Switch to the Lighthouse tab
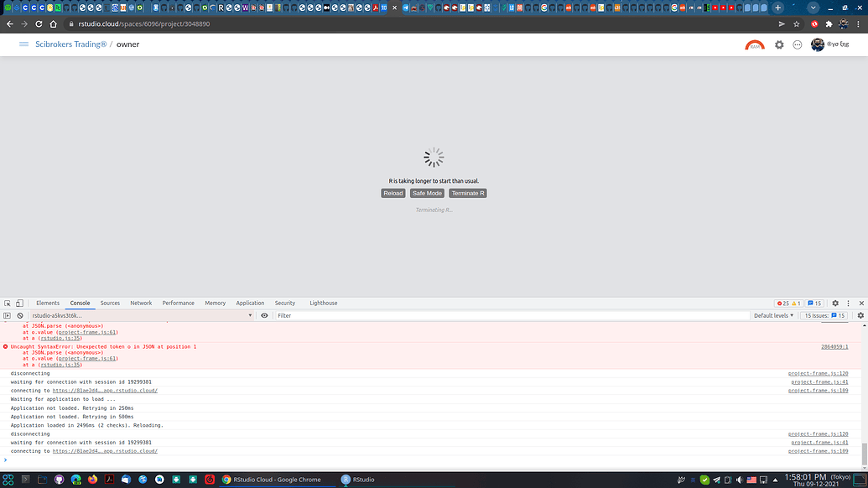The height and width of the screenshot is (488, 868). coord(323,304)
